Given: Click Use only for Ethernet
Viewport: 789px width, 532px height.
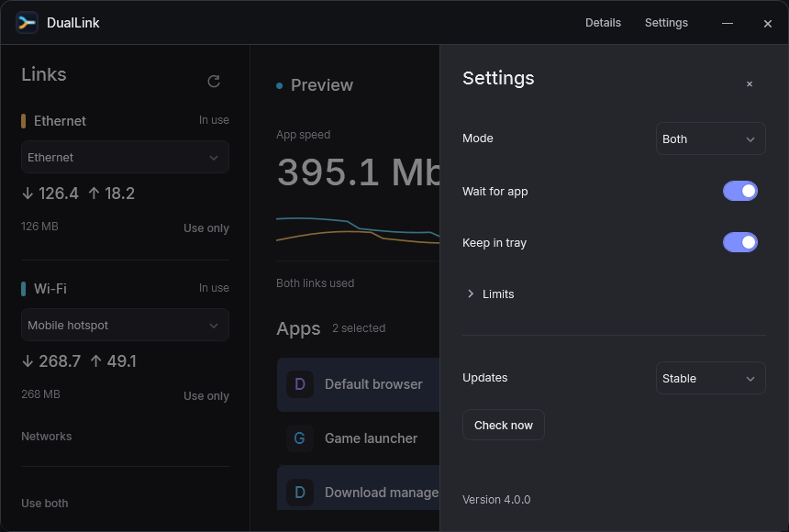Looking at the screenshot, I should pyautogui.click(x=206, y=228).
